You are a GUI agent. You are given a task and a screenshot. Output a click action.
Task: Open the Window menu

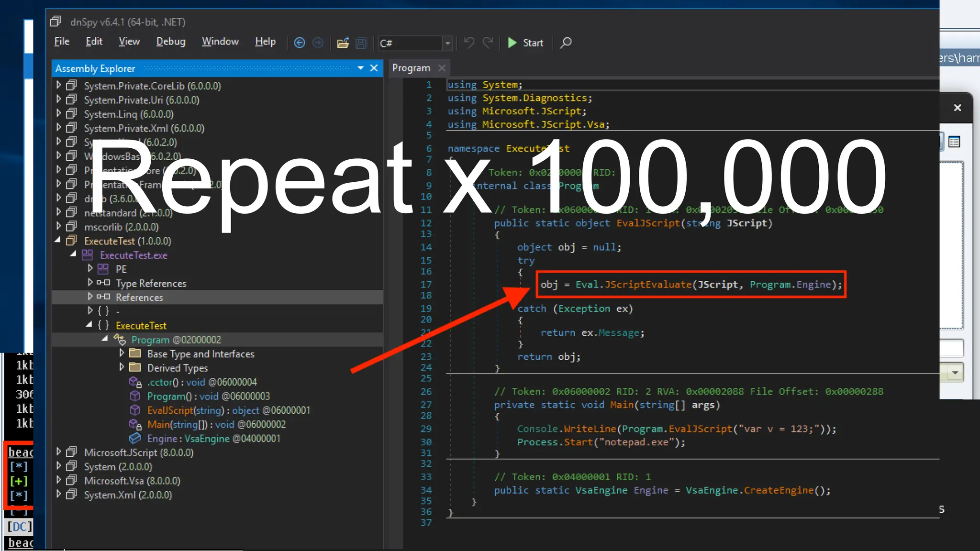[220, 42]
